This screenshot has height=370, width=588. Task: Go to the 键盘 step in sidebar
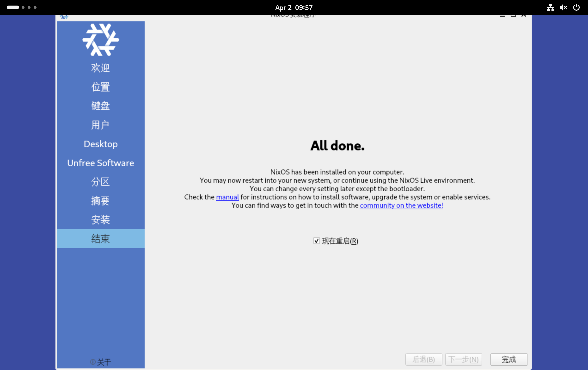101,106
